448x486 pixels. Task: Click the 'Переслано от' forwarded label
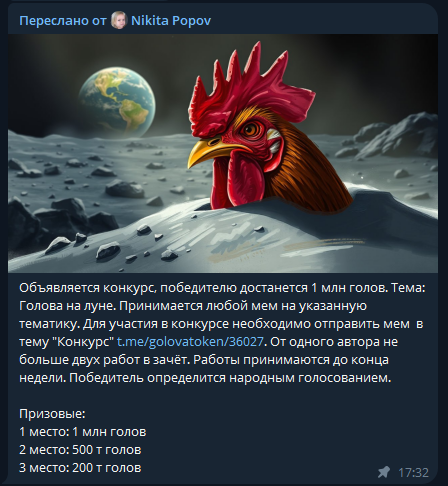tap(63, 21)
